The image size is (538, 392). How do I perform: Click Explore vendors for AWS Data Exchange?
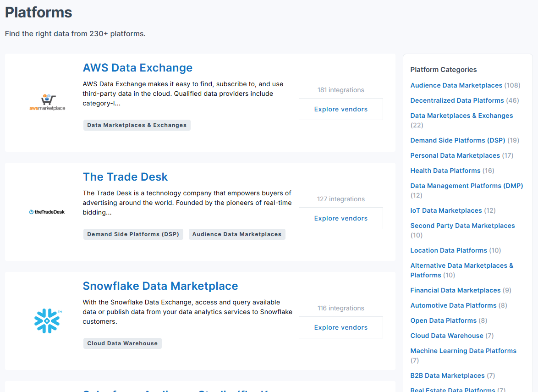340,109
